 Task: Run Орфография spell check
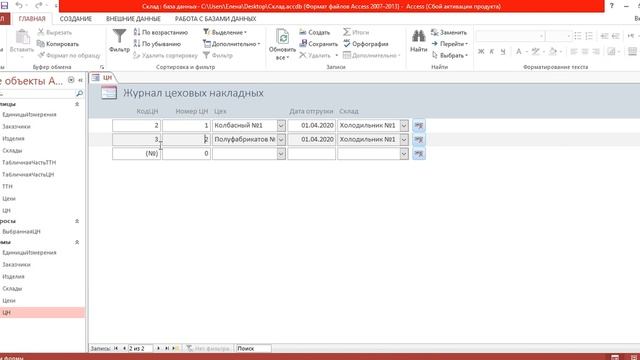[x=366, y=44]
